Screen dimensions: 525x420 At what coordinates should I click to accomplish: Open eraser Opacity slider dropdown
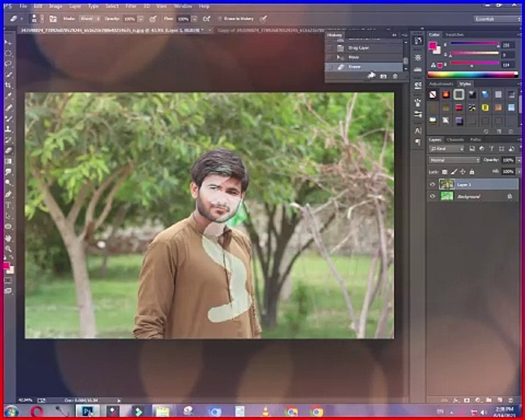tap(141, 19)
